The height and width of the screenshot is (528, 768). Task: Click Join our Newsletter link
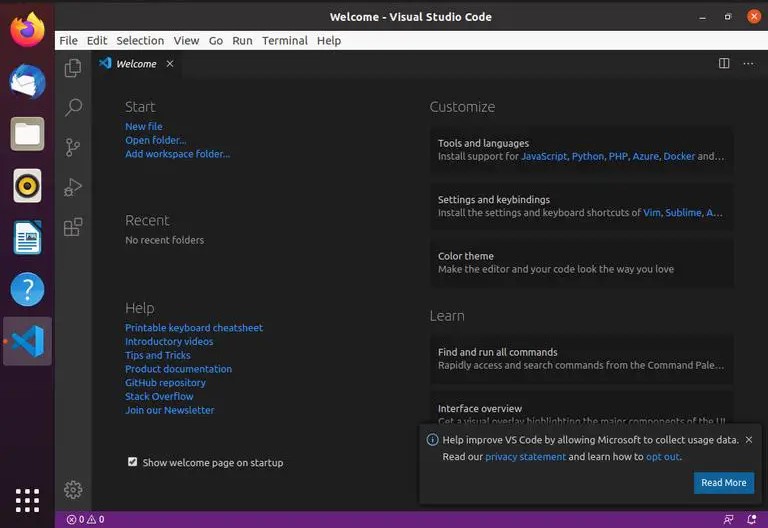(169, 410)
